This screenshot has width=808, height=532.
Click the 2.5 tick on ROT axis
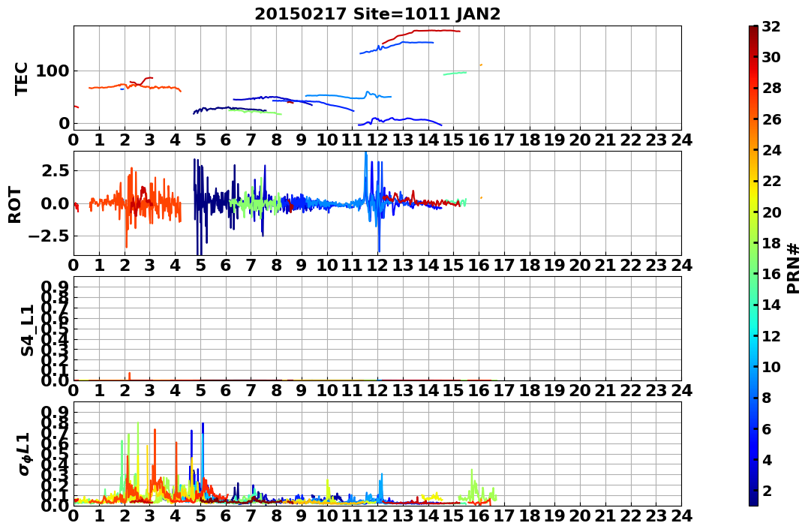tap(56, 170)
